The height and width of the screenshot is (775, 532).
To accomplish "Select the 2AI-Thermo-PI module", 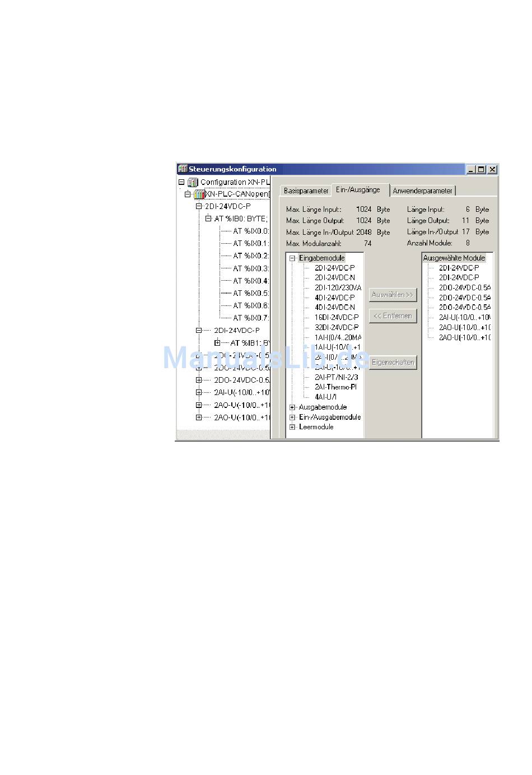I will 335,387.
